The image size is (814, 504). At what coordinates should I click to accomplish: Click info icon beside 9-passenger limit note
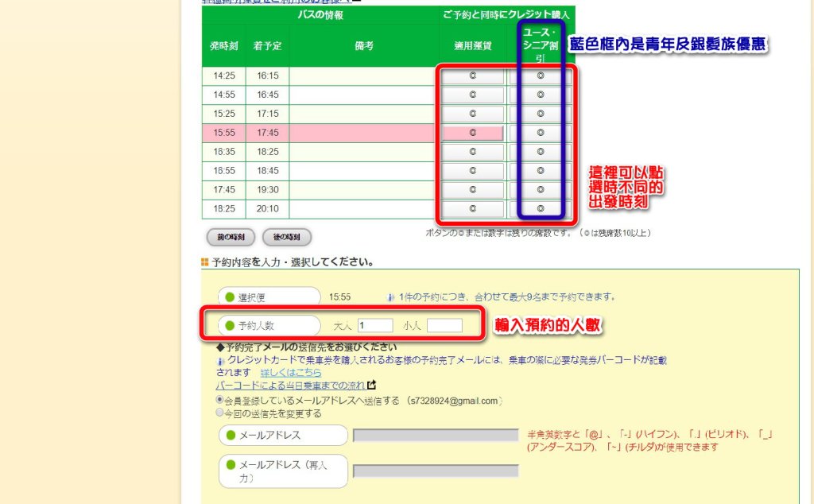(x=390, y=297)
